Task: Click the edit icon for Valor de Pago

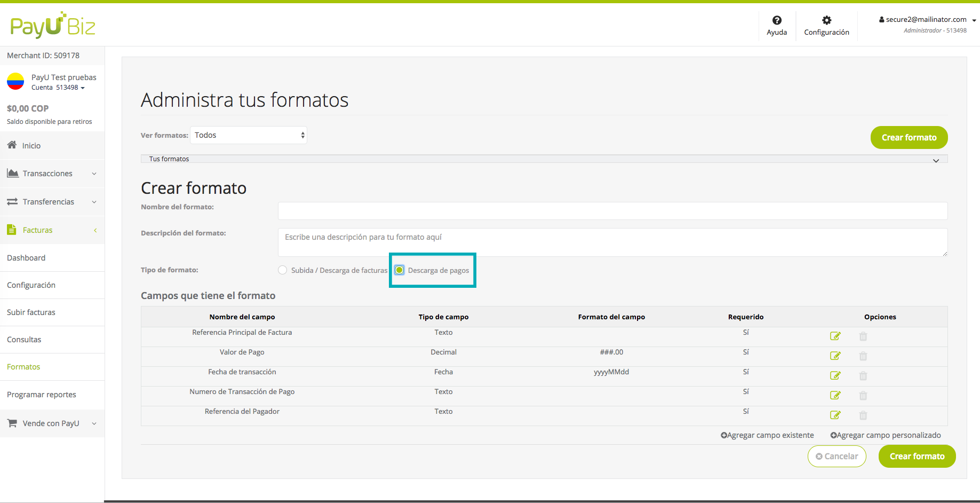Action: click(835, 356)
